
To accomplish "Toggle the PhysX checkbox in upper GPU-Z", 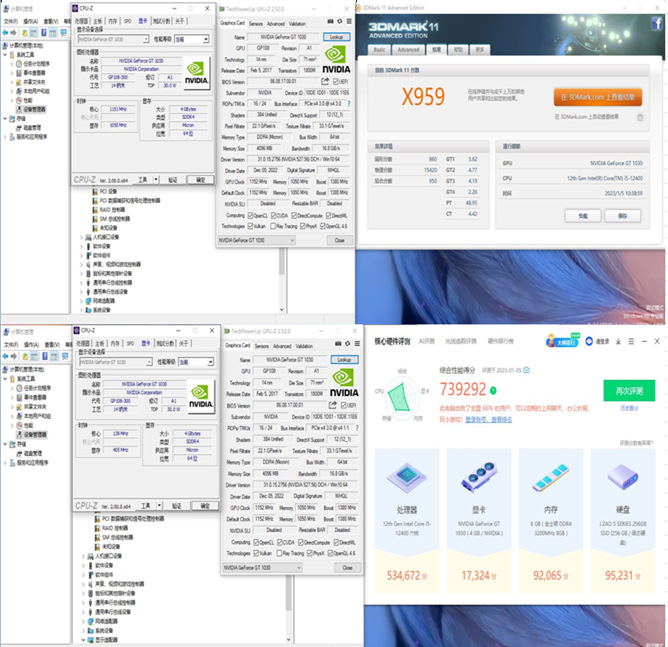I will pos(302,226).
